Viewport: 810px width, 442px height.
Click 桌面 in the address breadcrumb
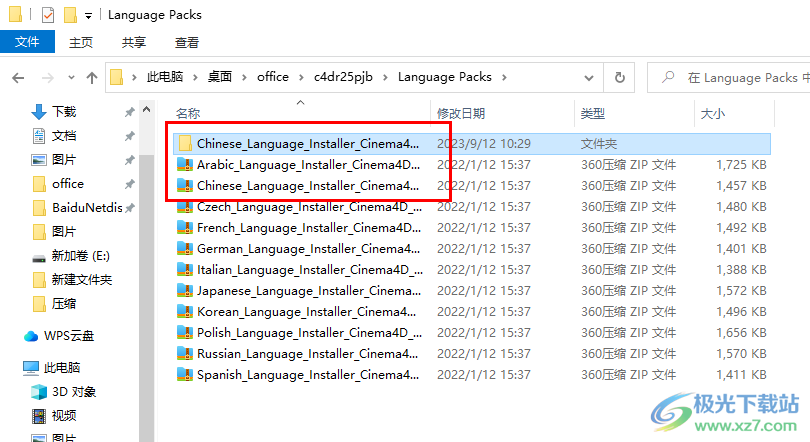(220, 77)
